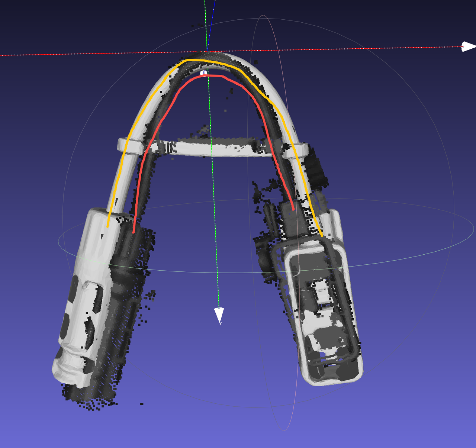This screenshot has width=476, height=448.
Task: Click the lower right endpoint of red curve
Action: 294,209
